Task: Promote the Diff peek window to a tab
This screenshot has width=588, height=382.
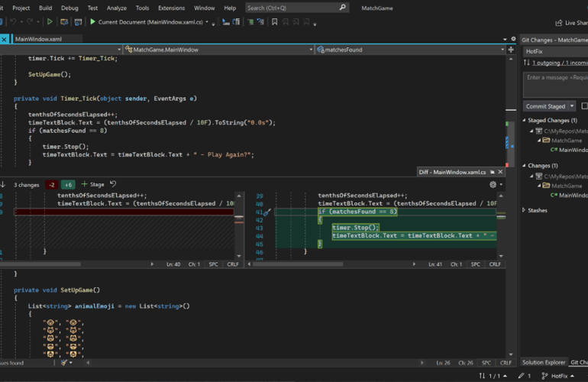Action: [x=492, y=172]
